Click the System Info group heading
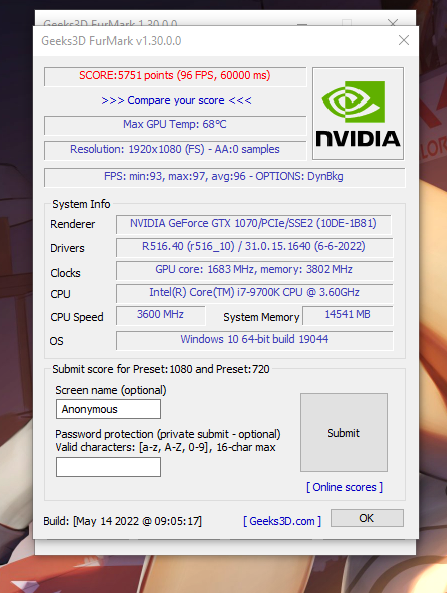The height and width of the screenshot is (593, 447). coord(81,204)
